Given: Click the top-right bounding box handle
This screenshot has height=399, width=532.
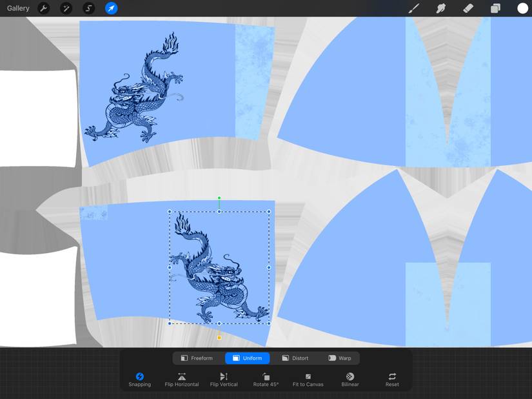Looking at the screenshot, I should (x=269, y=212).
